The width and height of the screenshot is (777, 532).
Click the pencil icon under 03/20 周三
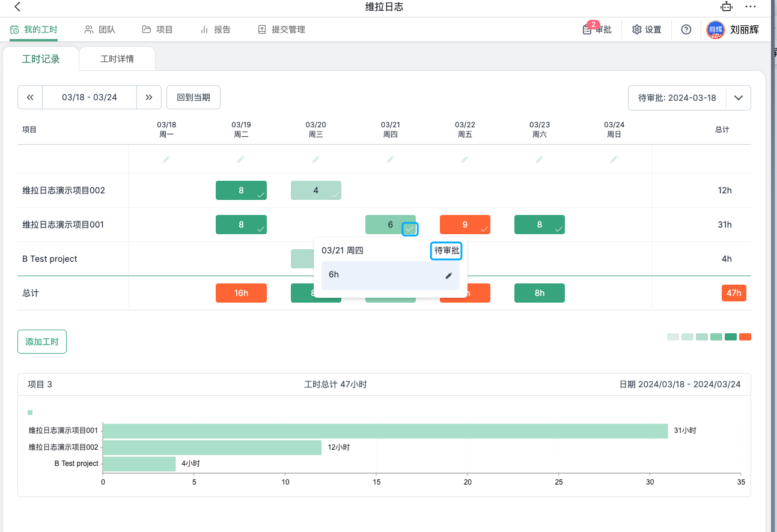coord(316,159)
